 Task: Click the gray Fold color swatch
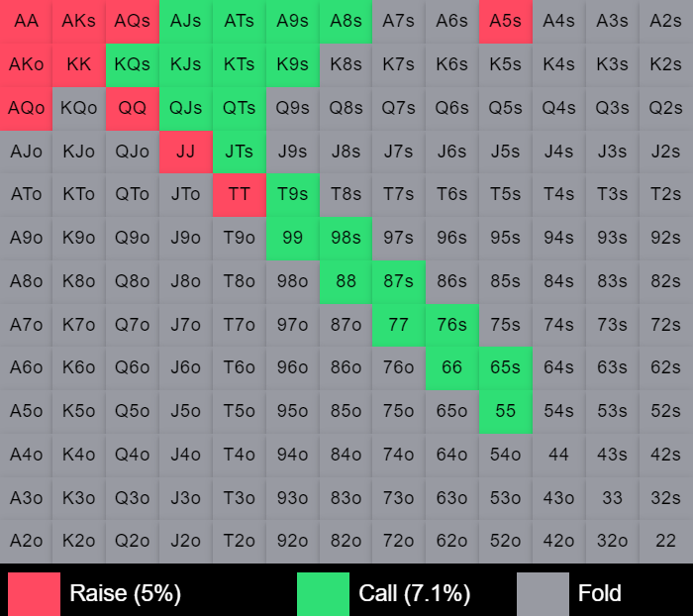543,594
